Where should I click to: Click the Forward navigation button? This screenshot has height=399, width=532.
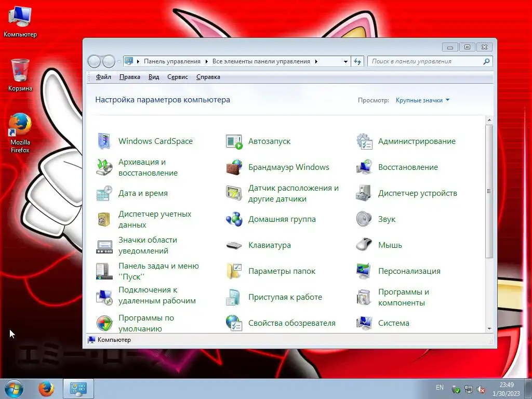109,61
